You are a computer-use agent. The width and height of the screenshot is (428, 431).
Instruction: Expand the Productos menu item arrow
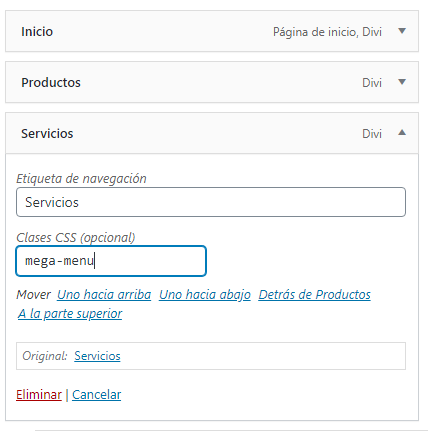click(402, 82)
